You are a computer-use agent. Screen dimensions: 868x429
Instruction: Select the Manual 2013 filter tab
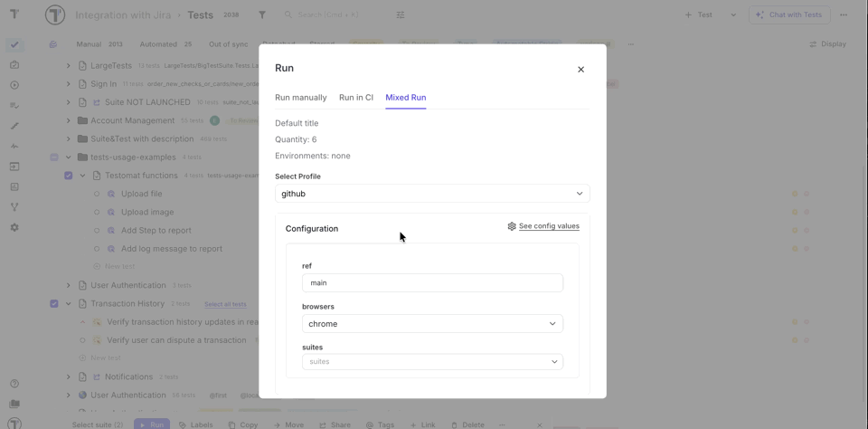tap(99, 44)
